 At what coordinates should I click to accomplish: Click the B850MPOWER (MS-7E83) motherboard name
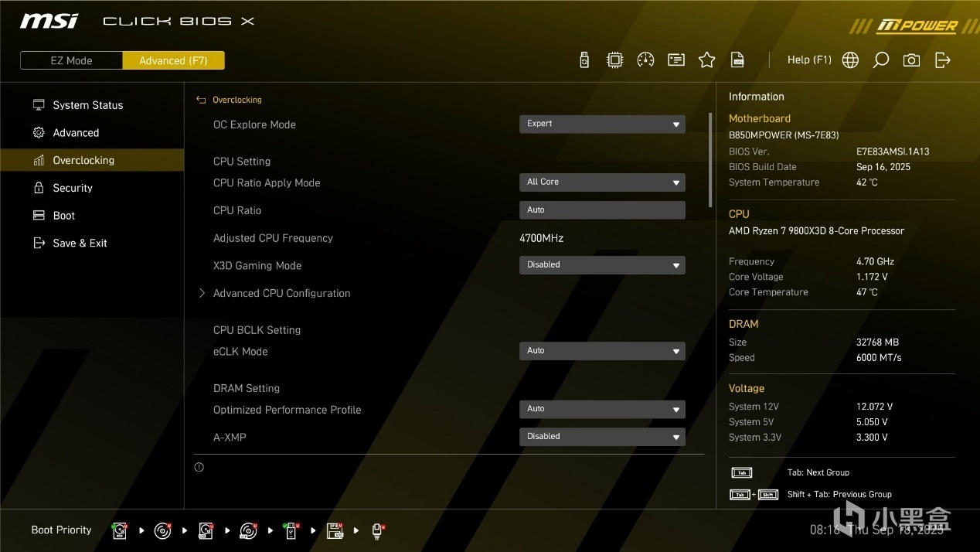tap(784, 135)
